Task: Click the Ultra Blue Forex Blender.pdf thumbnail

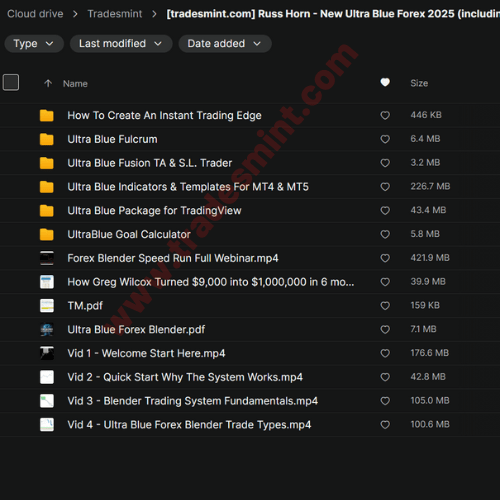Action: pos(47,329)
